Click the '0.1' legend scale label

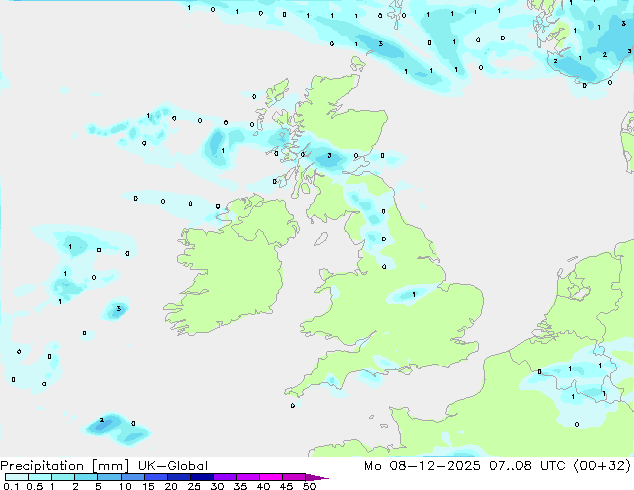click(12, 486)
